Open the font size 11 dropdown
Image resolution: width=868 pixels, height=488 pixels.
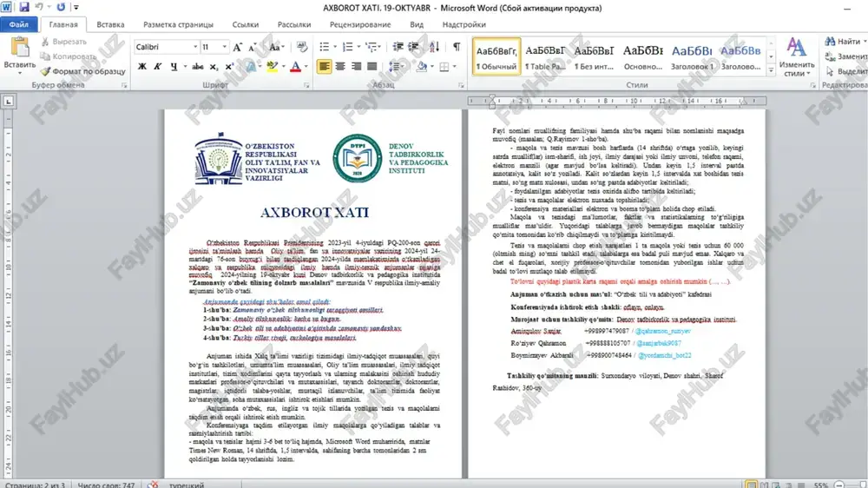[224, 47]
